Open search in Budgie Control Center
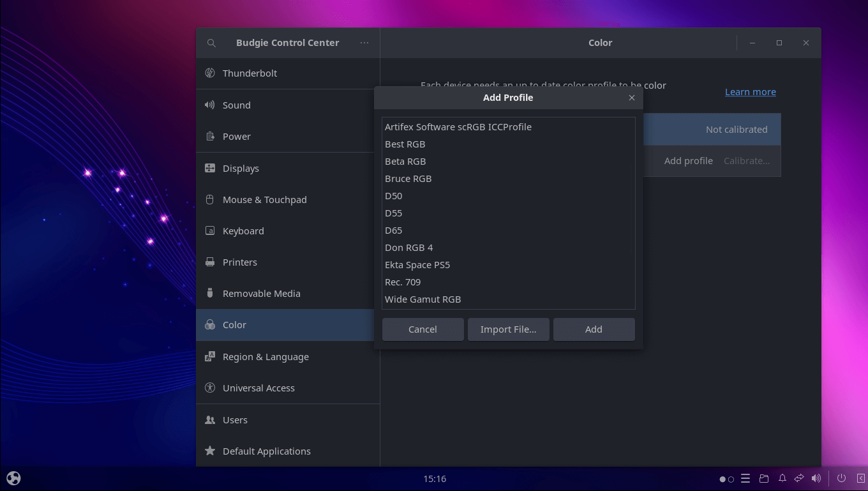The height and width of the screenshot is (491, 868). click(211, 43)
